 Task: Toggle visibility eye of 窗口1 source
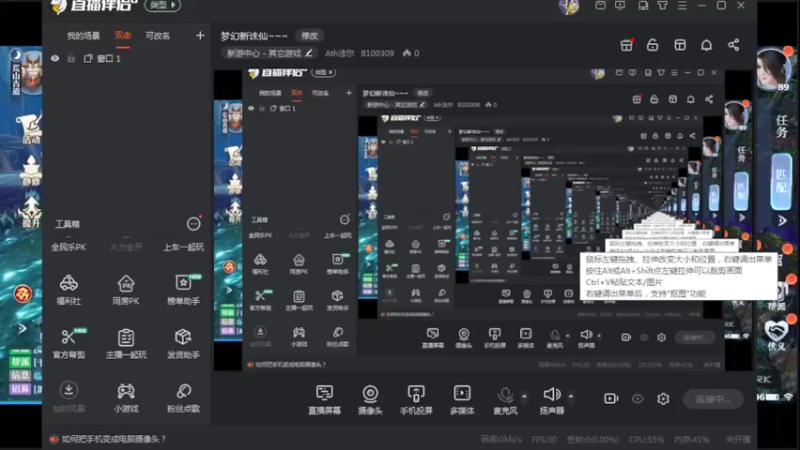(55, 59)
